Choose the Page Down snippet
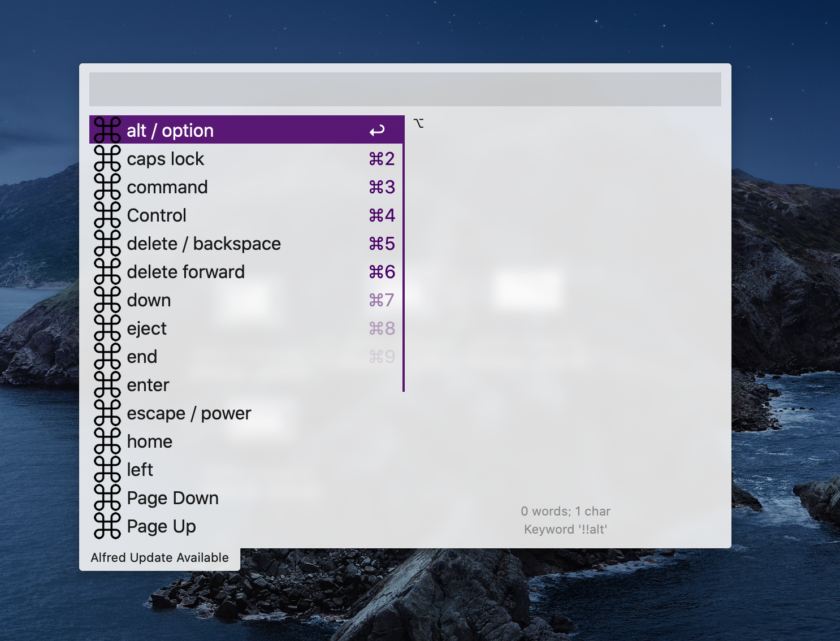Viewport: 840px width, 641px height. click(247, 497)
